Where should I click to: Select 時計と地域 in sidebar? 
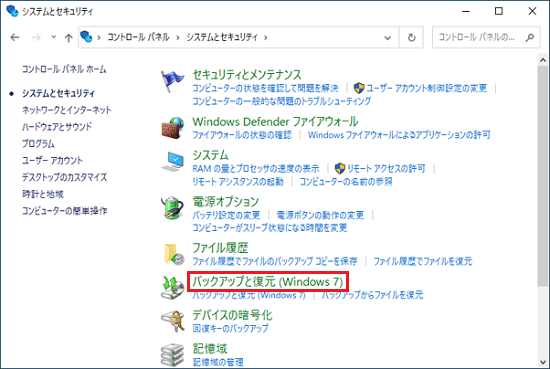[43, 194]
